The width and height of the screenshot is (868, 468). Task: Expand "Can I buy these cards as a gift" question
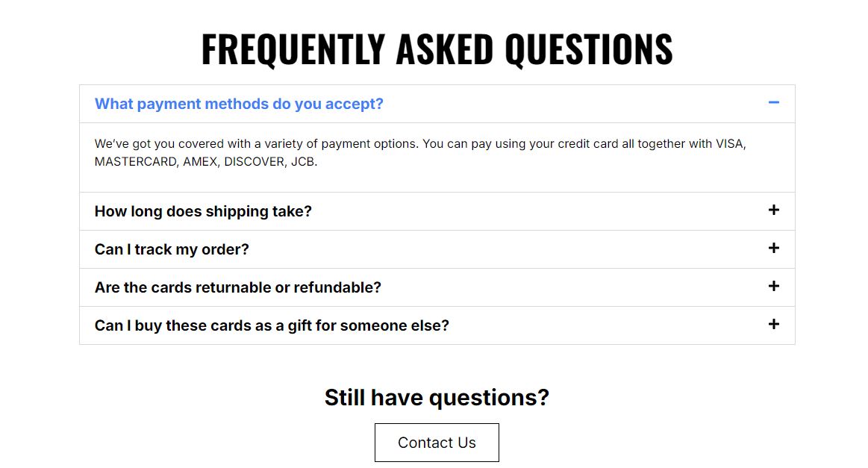point(272,325)
